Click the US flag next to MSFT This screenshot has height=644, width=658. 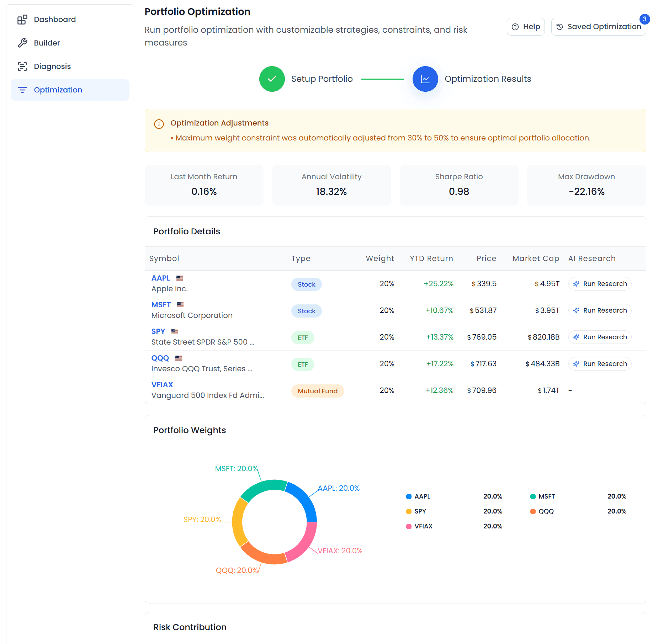coord(180,305)
